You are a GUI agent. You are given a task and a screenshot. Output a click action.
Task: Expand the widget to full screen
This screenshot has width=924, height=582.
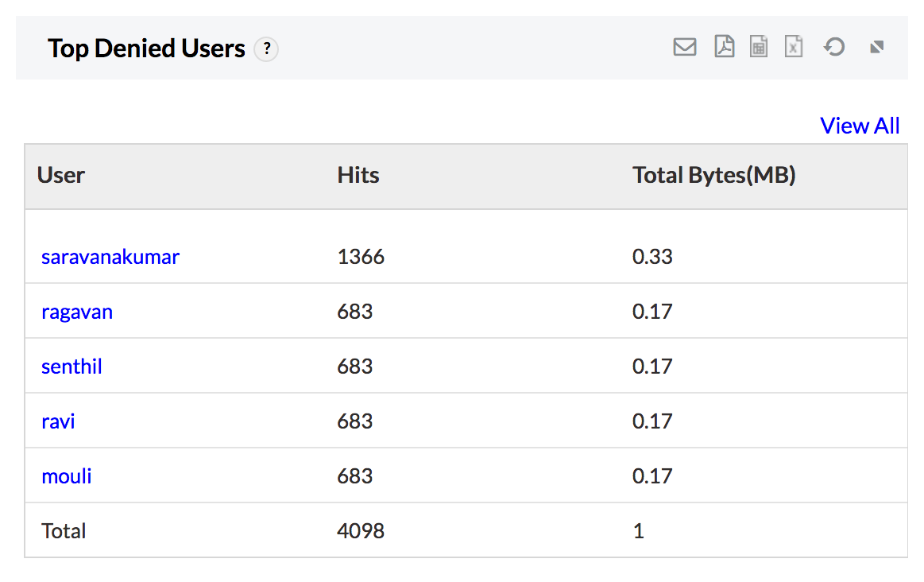tap(876, 47)
